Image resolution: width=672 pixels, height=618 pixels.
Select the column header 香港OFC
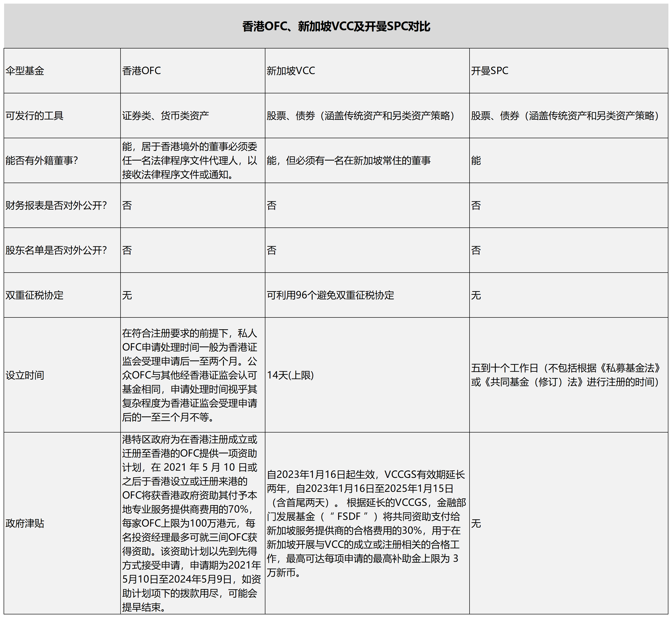pyautogui.click(x=193, y=71)
